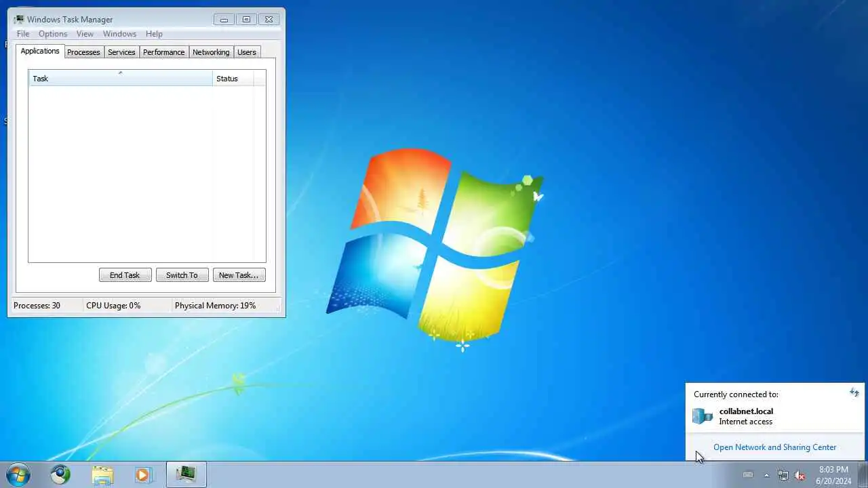The height and width of the screenshot is (488, 868).
Task: Open the File menu
Action: tap(23, 34)
